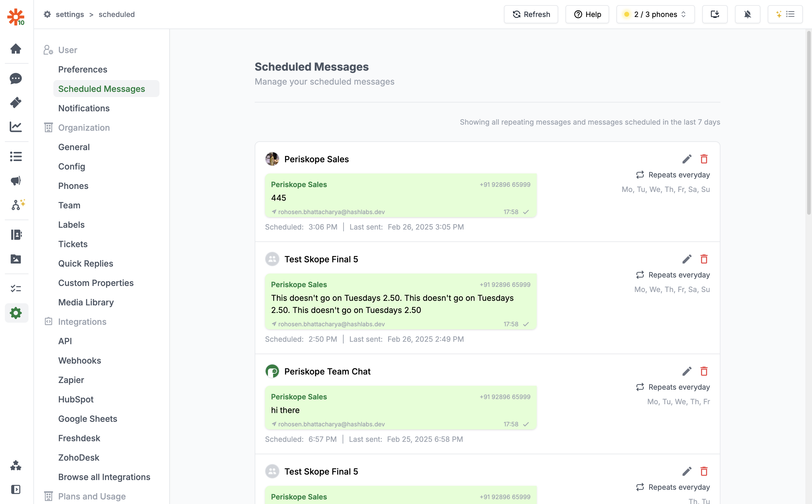Click the User section header
This screenshot has height=504, width=812.
(68, 50)
